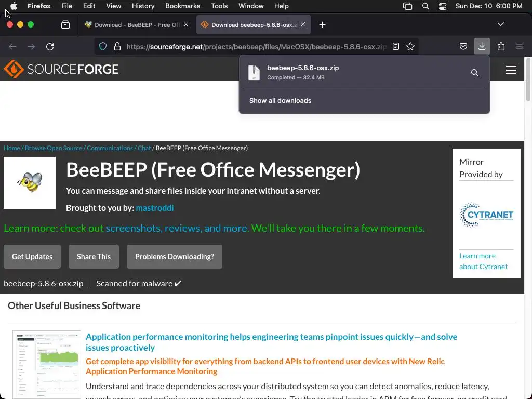Open Firefox application menu
The image size is (532, 399).
click(x=39, y=6)
